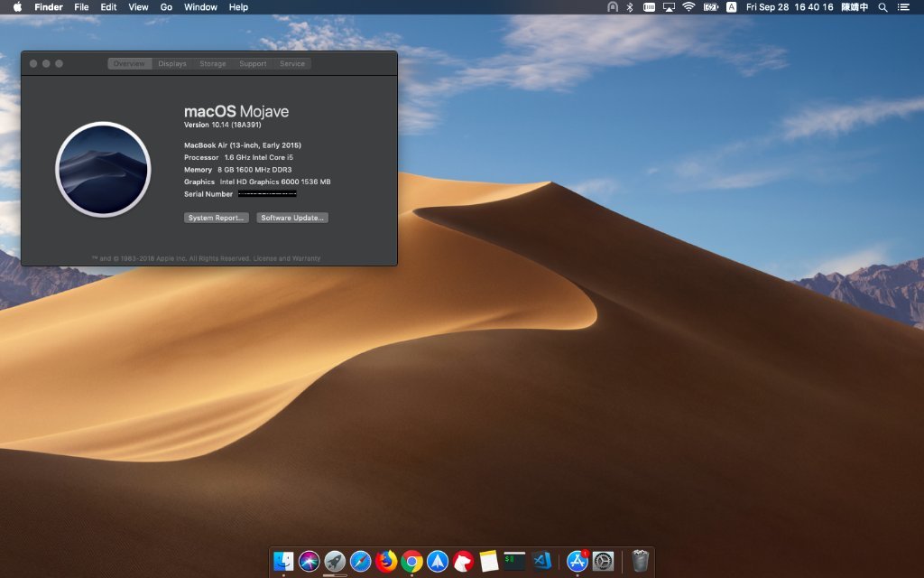Click the arch-shaped menu bar icon
The image size is (924, 578).
coord(613,7)
